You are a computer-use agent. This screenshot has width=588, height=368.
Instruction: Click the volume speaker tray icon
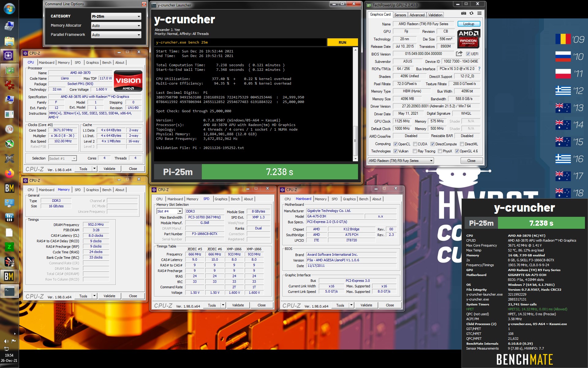(6, 341)
